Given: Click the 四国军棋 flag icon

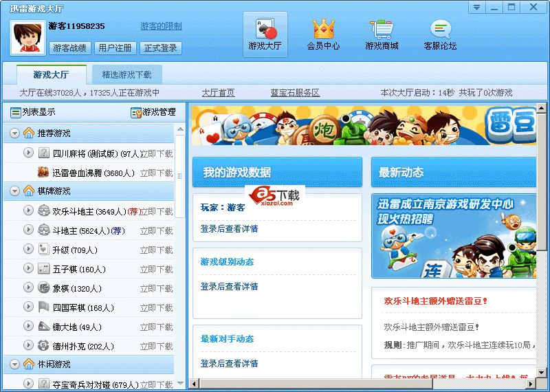Looking at the screenshot, I should coord(43,307).
